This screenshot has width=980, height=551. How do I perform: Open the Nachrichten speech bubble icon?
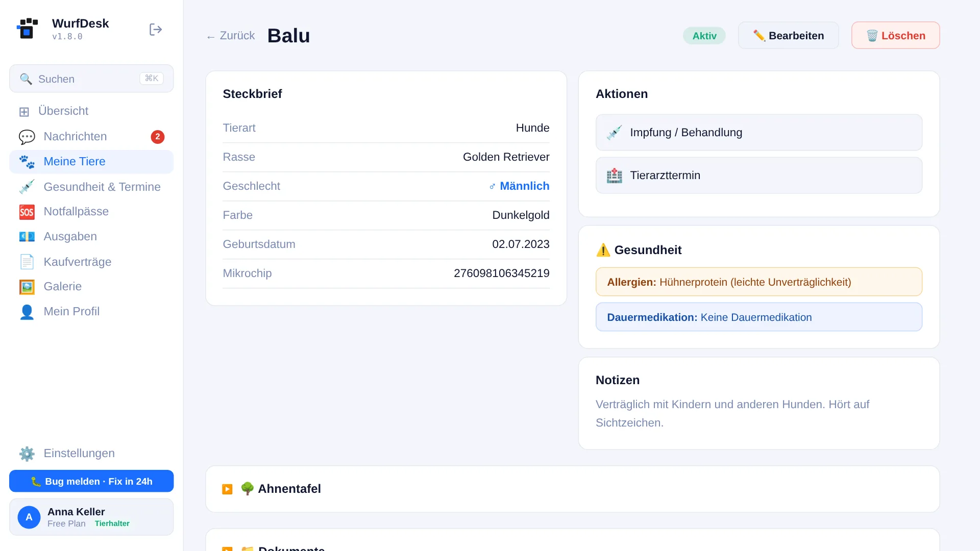(27, 137)
